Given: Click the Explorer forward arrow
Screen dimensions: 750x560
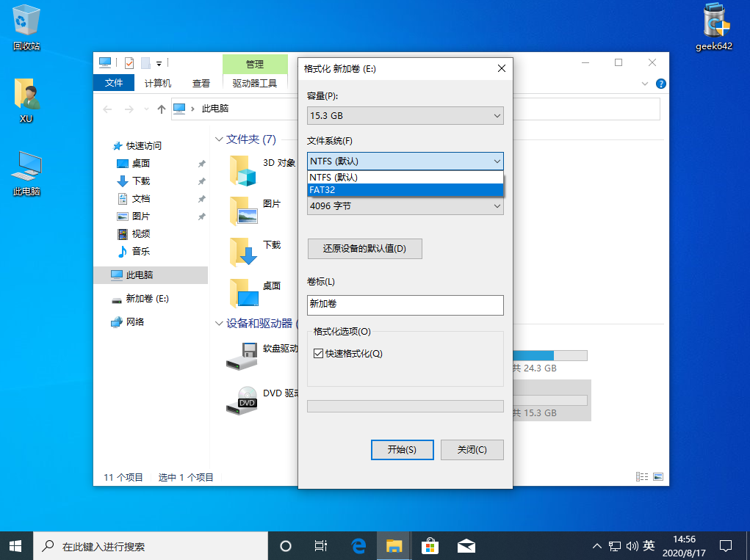Looking at the screenshot, I should pyautogui.click(x=129, y=109).
